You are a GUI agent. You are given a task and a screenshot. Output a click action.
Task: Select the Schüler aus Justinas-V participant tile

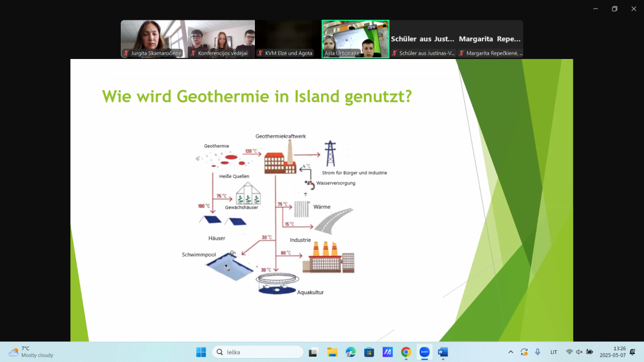(422, 39)
